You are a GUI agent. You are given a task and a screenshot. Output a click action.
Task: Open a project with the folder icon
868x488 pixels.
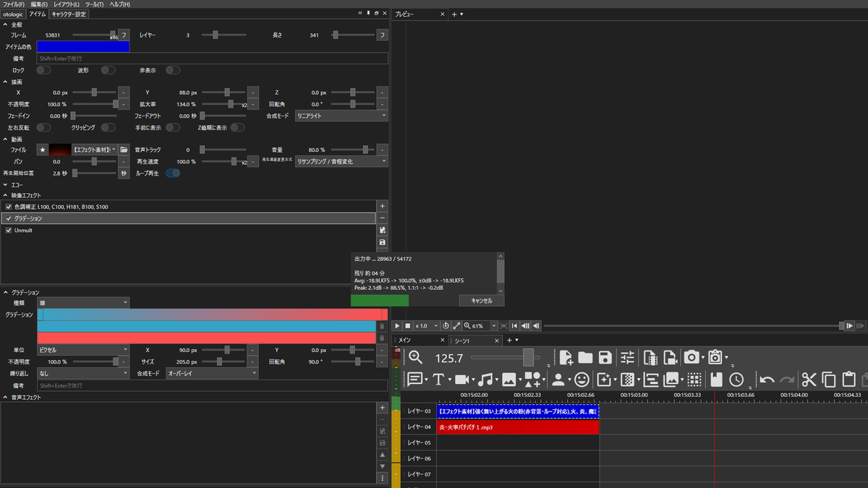(x=585, y=357)
